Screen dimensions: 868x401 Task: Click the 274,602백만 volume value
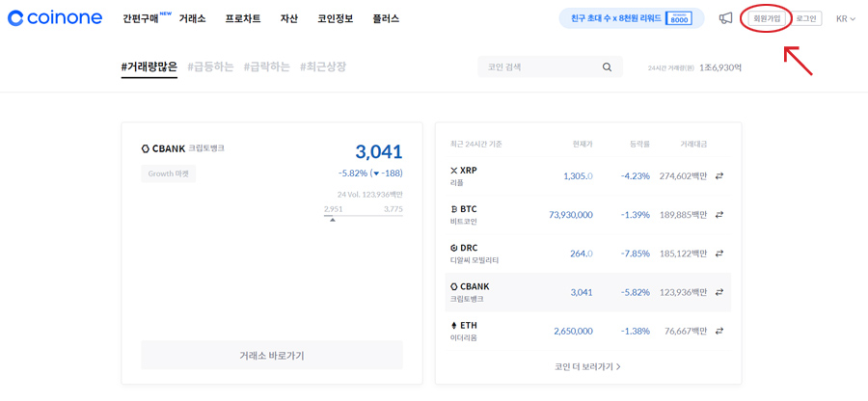click(x=683, y=175)
